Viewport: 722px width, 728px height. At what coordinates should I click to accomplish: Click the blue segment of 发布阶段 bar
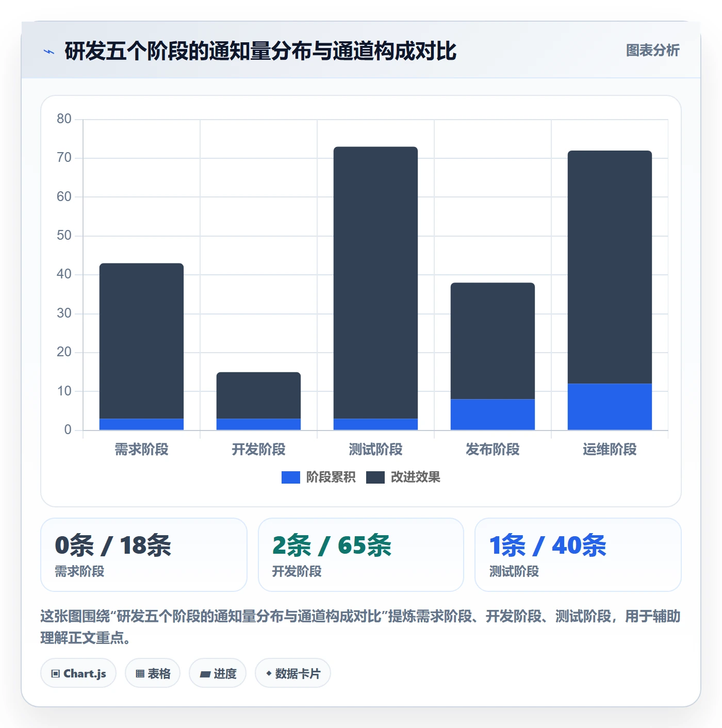[493, 415]
